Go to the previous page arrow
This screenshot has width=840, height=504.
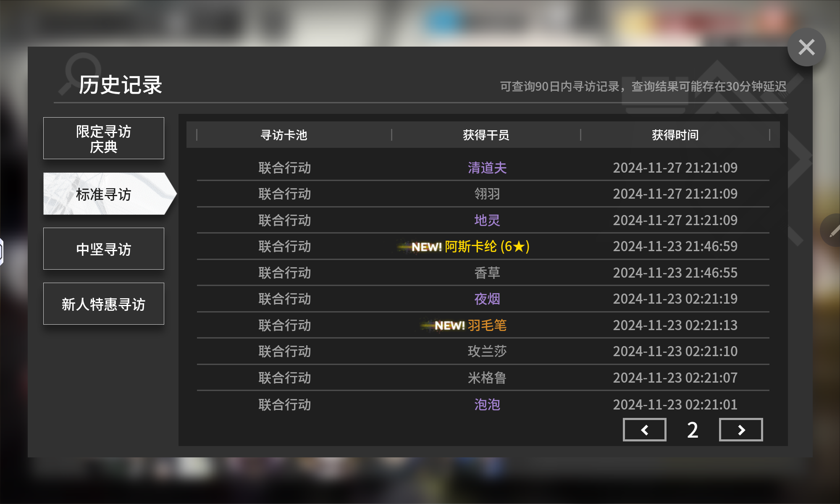(644, 430)
